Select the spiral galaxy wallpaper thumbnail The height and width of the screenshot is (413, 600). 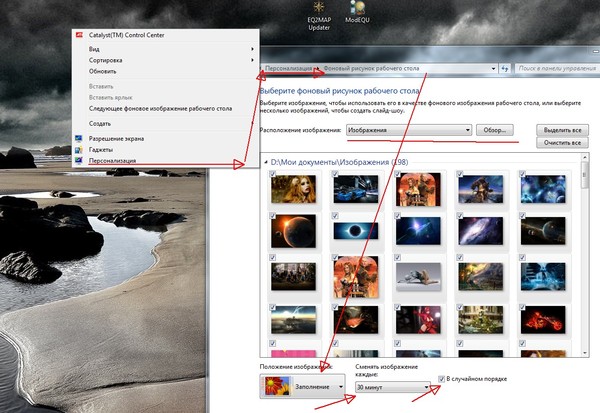pyautogui.click(x=481, y=231)
